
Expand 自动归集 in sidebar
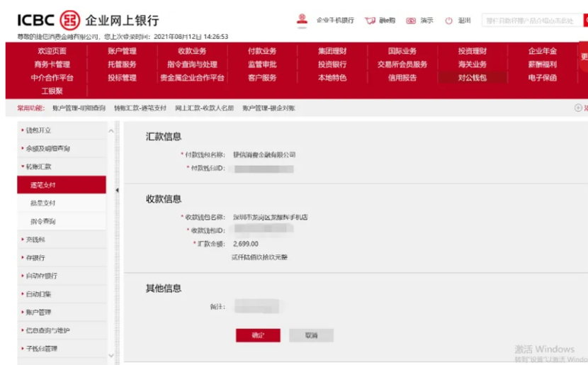(x=62, y=294)
